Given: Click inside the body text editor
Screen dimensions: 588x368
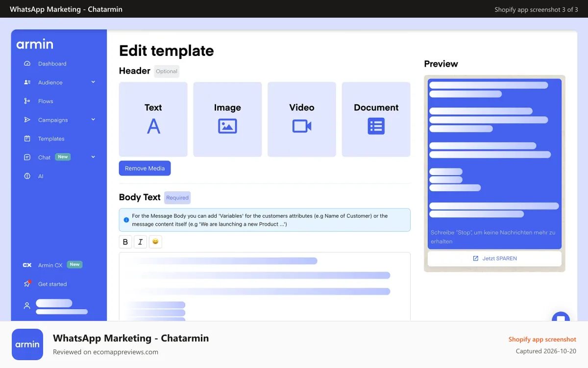Looking at the screenshot, I should [x=265, y=287].
